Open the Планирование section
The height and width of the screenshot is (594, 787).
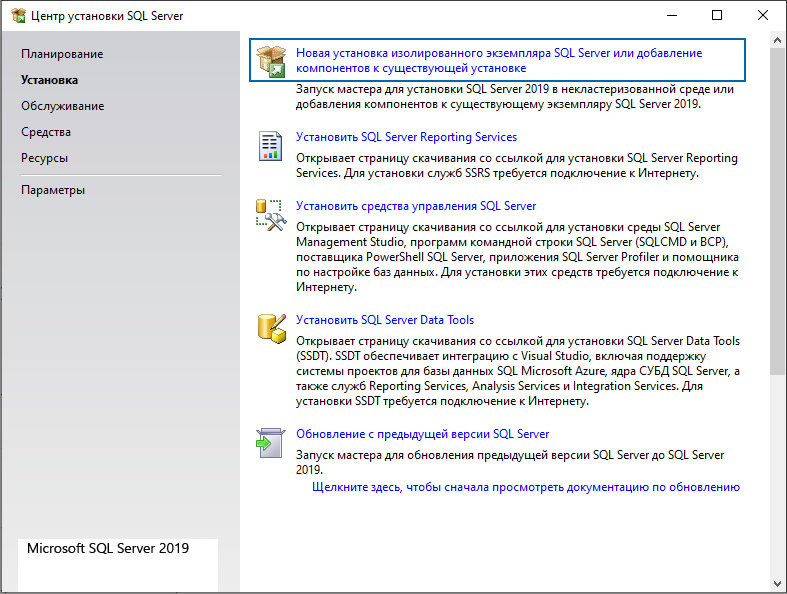tap(62, 54)
